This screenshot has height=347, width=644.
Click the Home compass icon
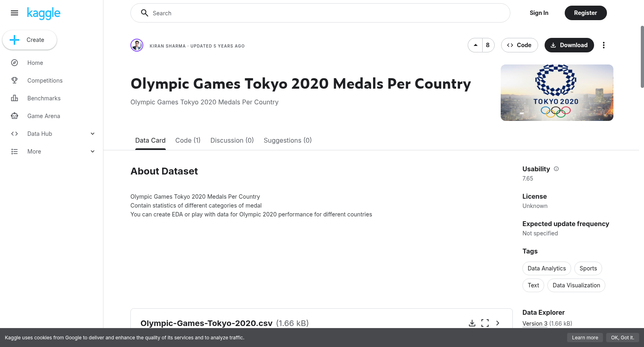coord(14,63)
